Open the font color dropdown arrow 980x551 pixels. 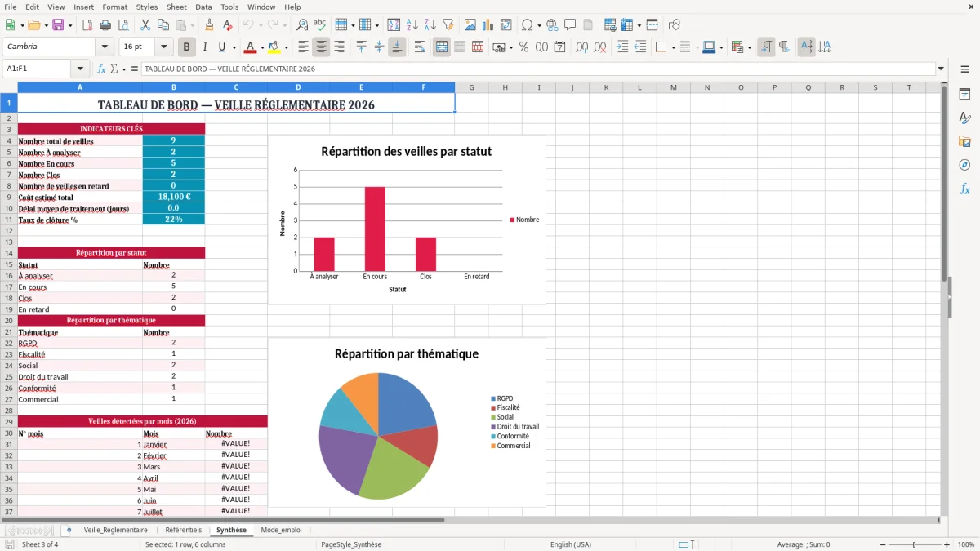coord(262,47)
